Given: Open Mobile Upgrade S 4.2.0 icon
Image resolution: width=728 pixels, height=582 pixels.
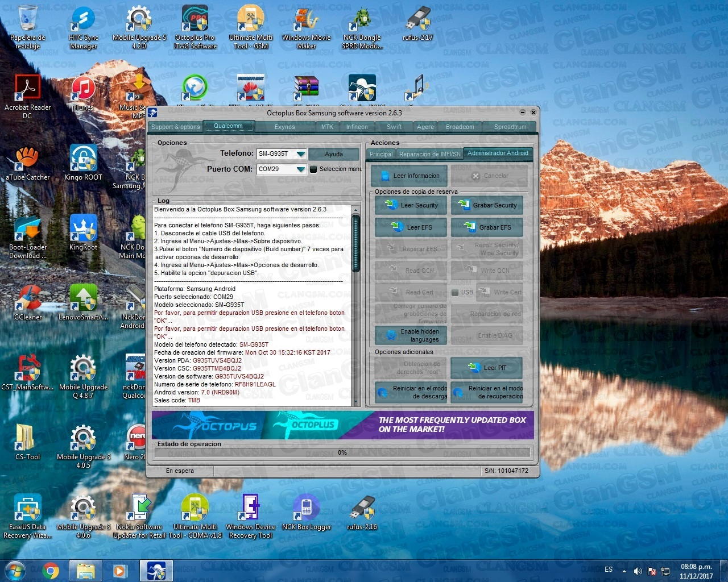Looking at the screenshot, I should 139,27.
